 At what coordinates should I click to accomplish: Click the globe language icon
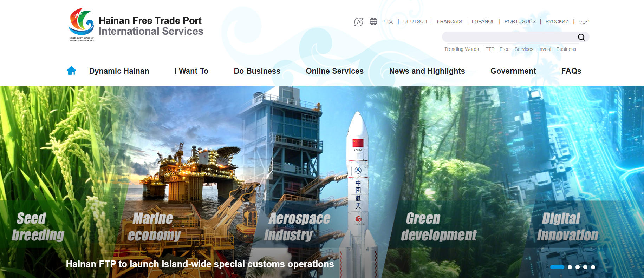point(373,21)
